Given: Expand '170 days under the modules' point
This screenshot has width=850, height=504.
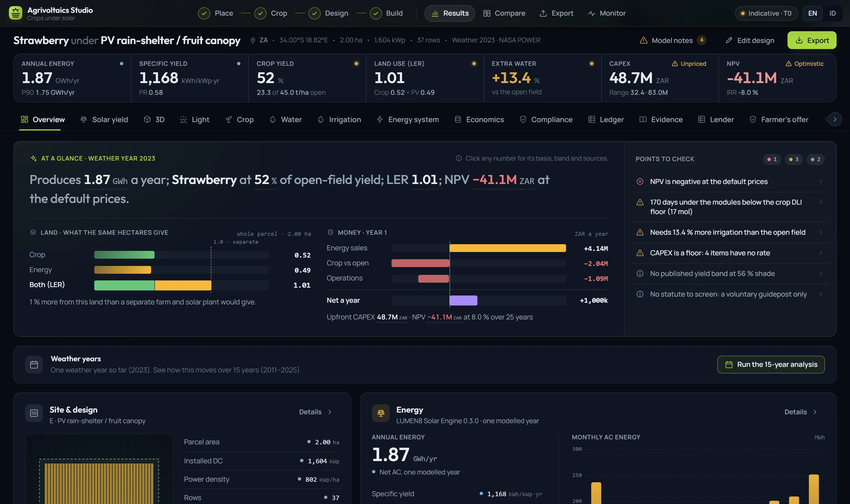Looking at the screenshot, I should click(x=730, y=207).
